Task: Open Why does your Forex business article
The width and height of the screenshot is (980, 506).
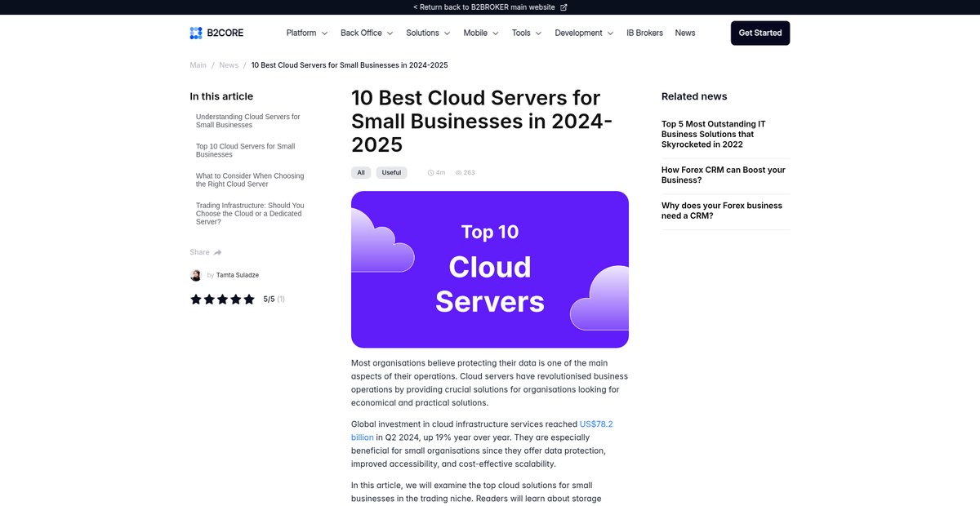Action: [722, 211]
